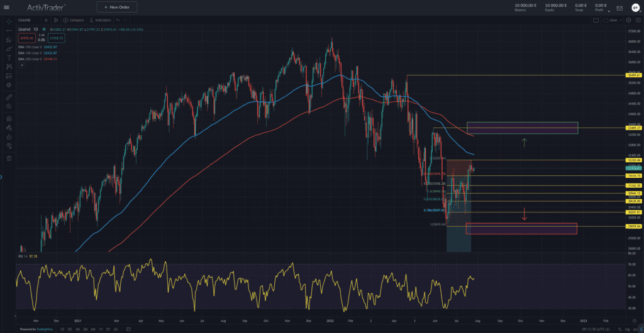This screenshot has height=333, width=644.
Task: Select the All time range
Action: point(116,329)
